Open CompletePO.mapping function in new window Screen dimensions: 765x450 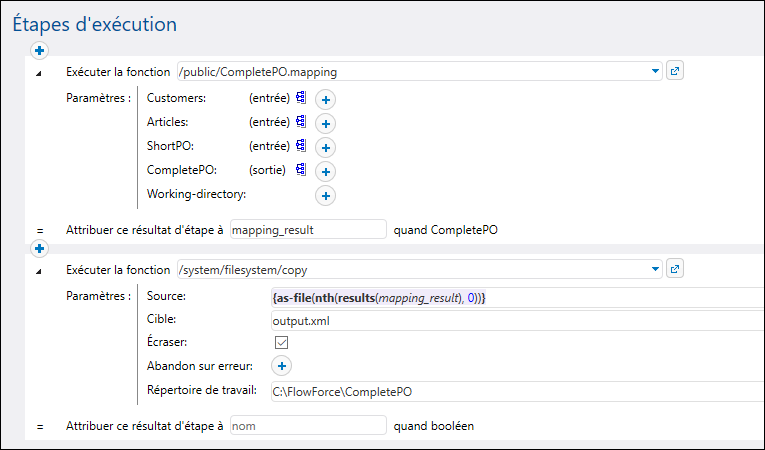coord(675,71)
